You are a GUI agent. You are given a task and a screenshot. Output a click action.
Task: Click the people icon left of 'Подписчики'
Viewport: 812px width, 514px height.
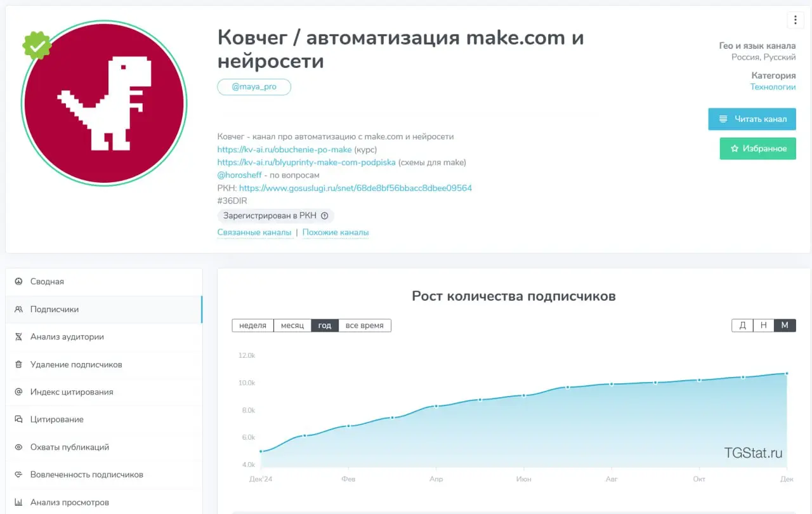click(18, 309)
